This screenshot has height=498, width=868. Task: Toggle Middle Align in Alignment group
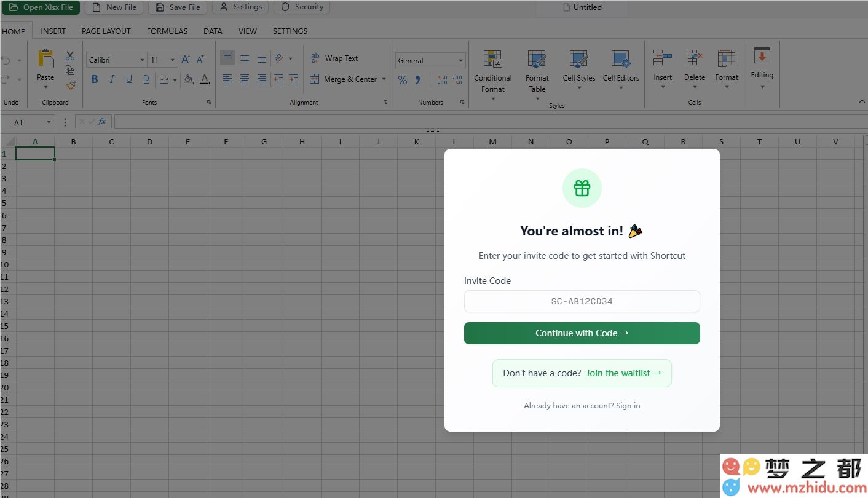(245, 58)
